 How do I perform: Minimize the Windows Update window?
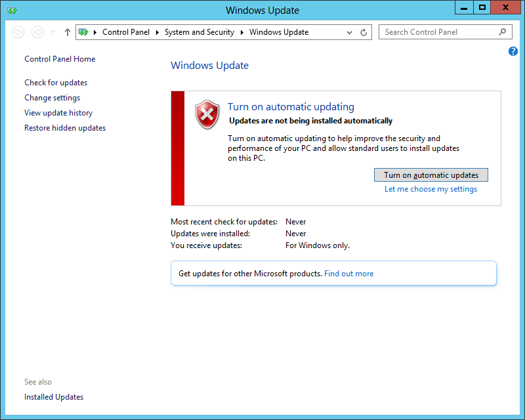(464, 7)
